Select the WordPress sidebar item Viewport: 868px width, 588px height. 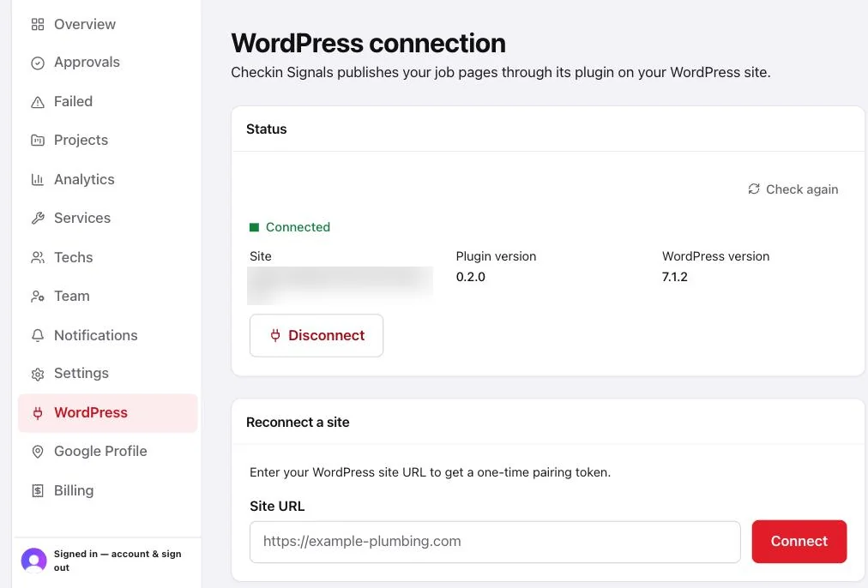pyautogui.click(x=108, y=412)
